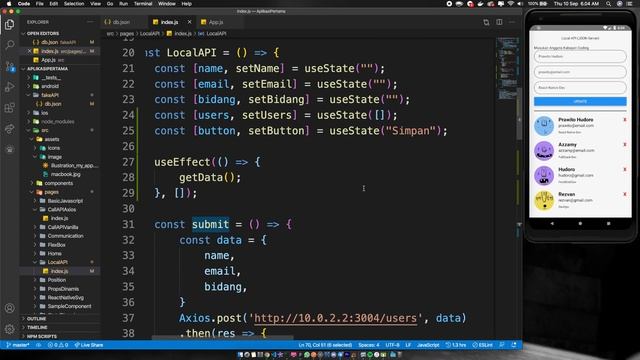Open the Run menu
Image resolution: width=640 pixels, height=360 pixels.
tap(123, 4)
